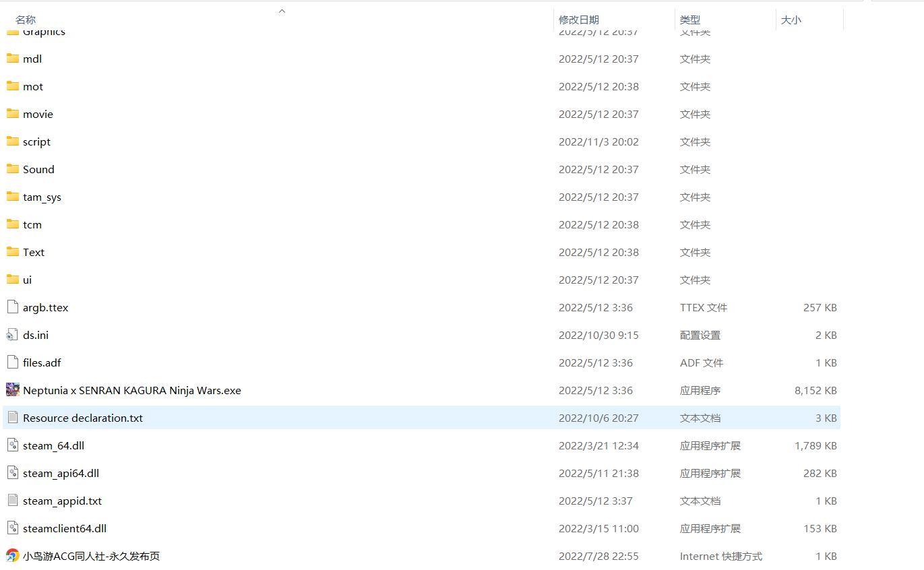Screen dimensions: 924x570
Task: Select the script folder name
Action: 36,142
